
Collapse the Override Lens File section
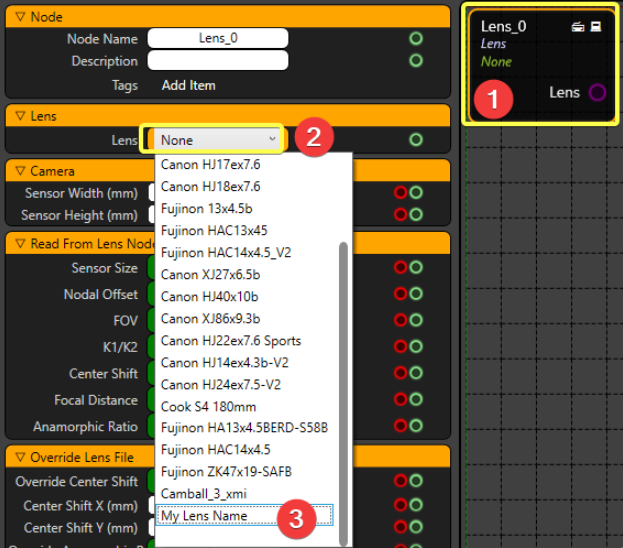[20, 460]
